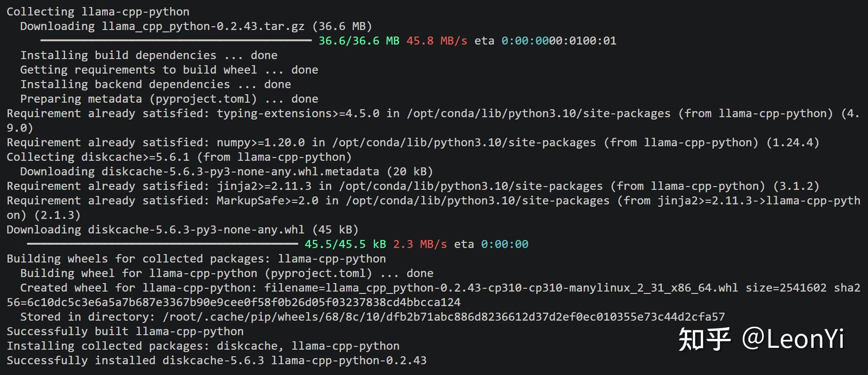Click "Successfully installed diskcache-5.6.3" final line

click(x=216, y=360)
